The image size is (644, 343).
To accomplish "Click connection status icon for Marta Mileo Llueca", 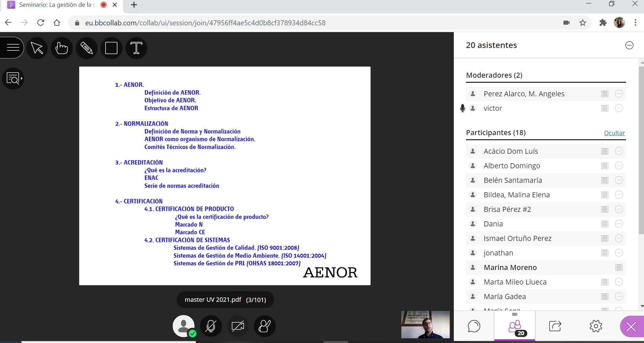I will 605,282.
